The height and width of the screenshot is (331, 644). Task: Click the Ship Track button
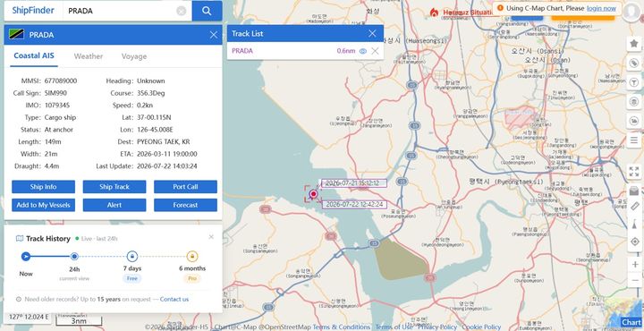click(x=114, y=186)
